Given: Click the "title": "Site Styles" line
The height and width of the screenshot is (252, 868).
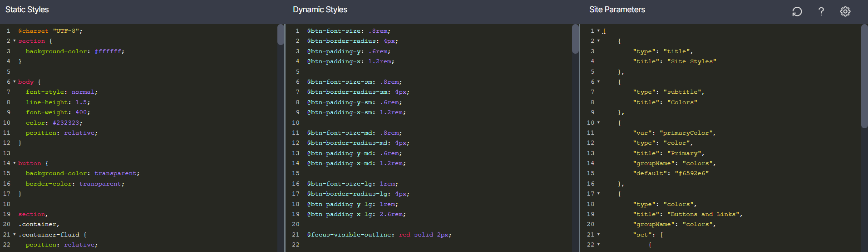Looking at the screenshot, I should click(675, 61).
